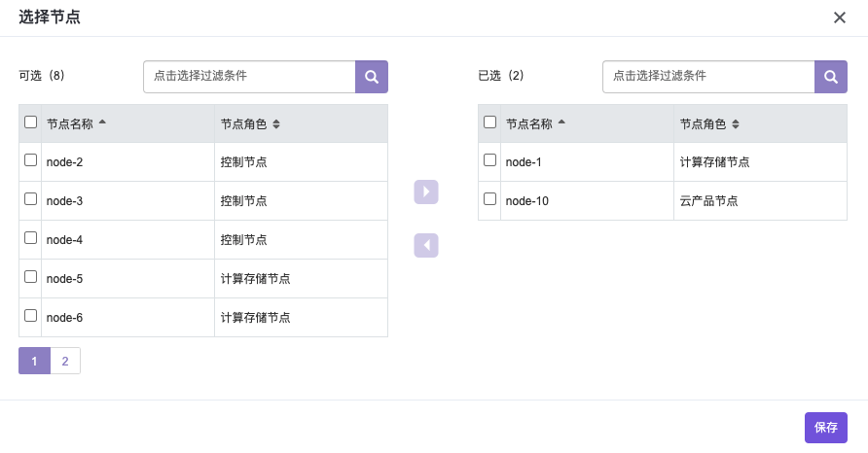Click the right arrow to add nodes

pos(426,192)
